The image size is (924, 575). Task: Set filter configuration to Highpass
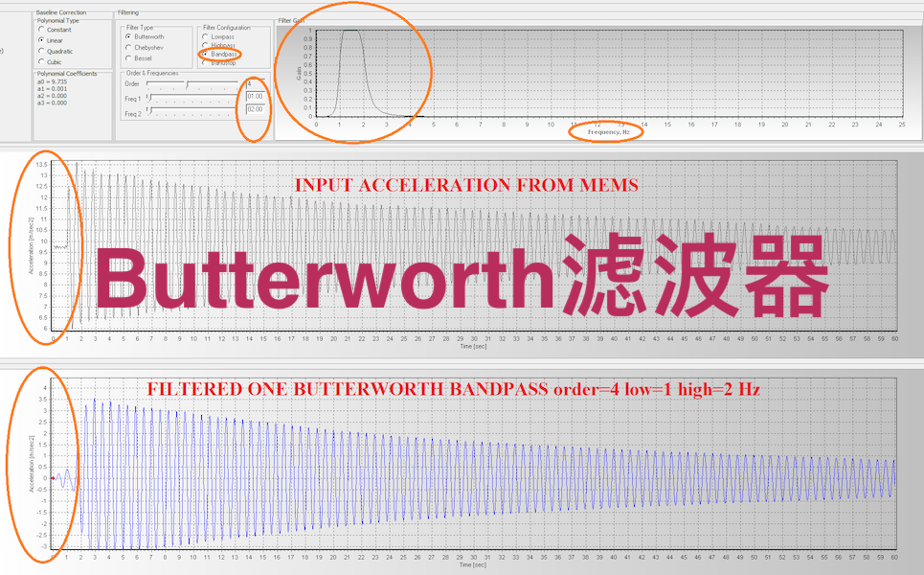[204, 45]
